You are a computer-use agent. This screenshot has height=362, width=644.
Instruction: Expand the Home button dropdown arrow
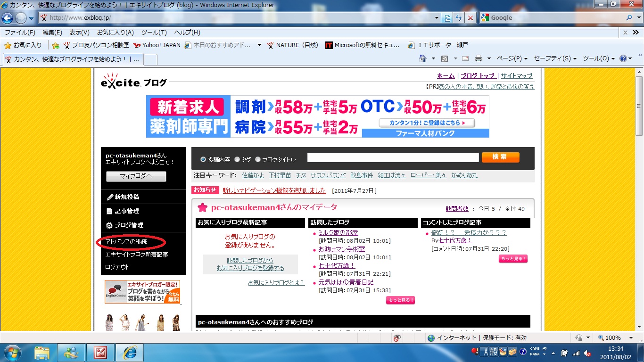click(x=433, y=58)
